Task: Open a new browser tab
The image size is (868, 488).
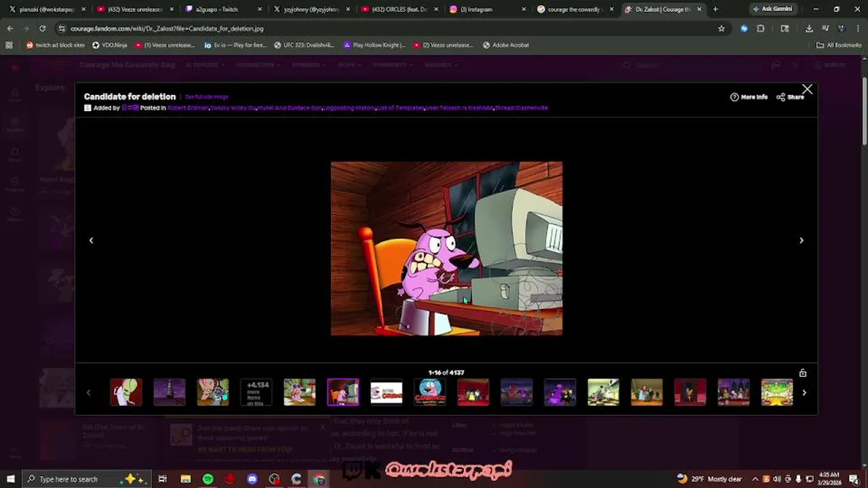Action: pyautogui.click(x=715, y=9)
